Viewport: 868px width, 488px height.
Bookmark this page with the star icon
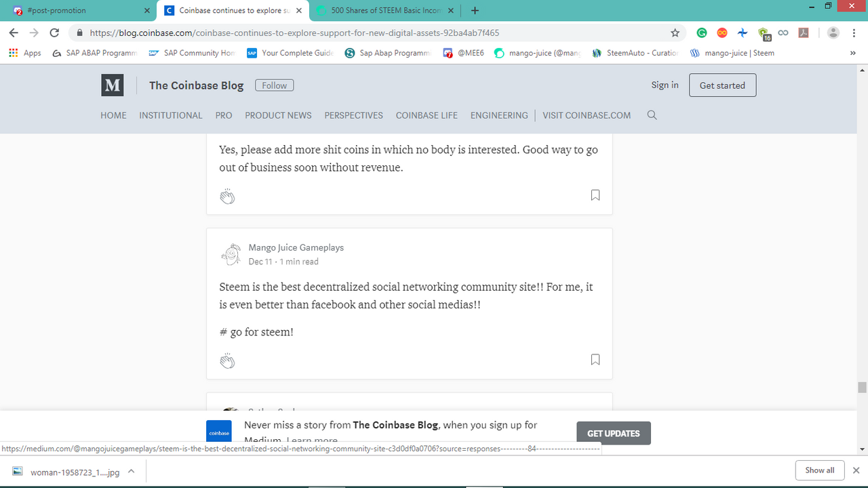[x=675, y=33]
